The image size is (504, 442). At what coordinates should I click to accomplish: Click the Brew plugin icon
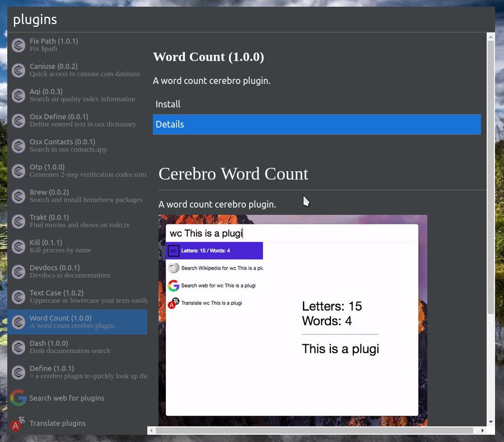coord(18,196)
